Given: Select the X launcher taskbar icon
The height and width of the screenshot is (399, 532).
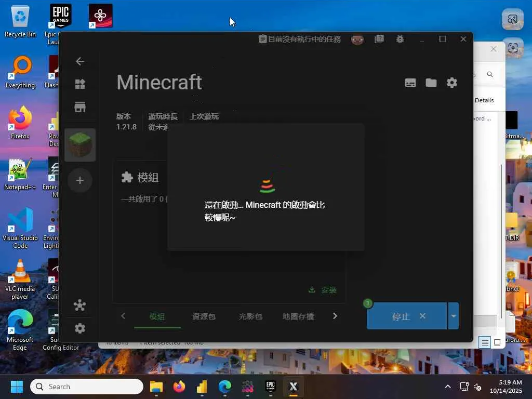Looking at the screenshot, I should 293,387.
